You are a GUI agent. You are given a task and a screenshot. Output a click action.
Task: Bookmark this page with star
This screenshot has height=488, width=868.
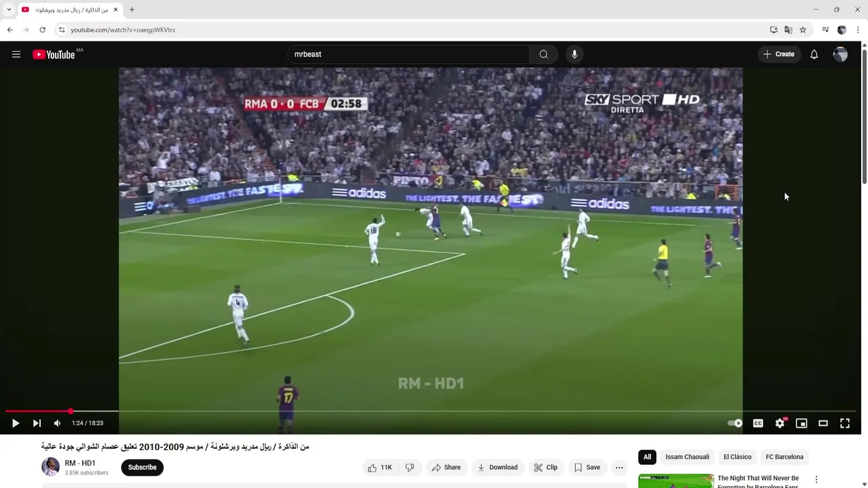tap(803, 30)
